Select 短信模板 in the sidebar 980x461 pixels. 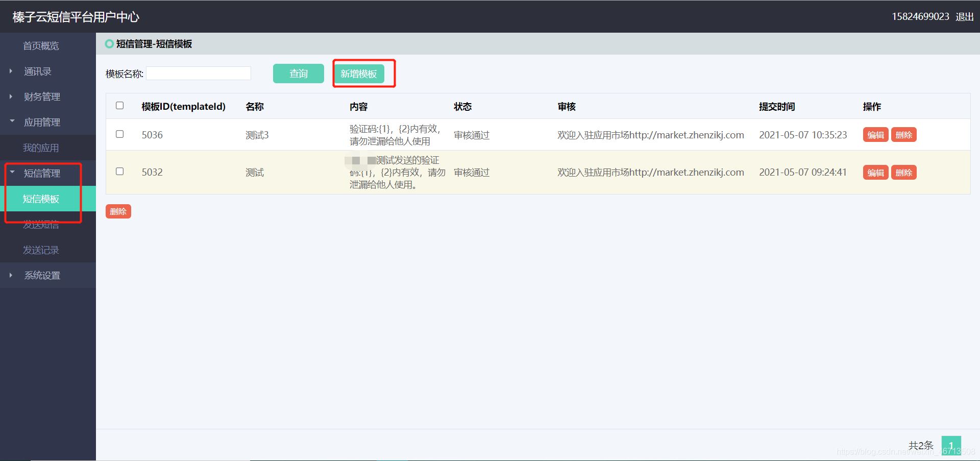tap(42, 199)
